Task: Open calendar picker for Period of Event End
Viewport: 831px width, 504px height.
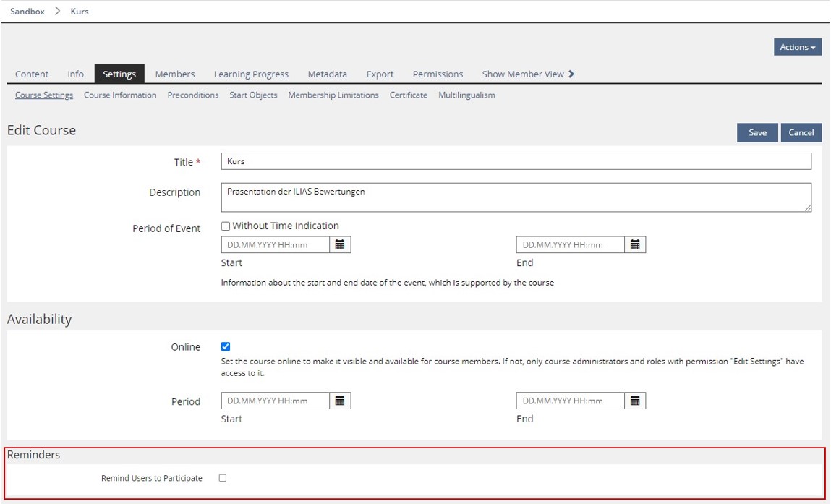Action: click(635, 245)
